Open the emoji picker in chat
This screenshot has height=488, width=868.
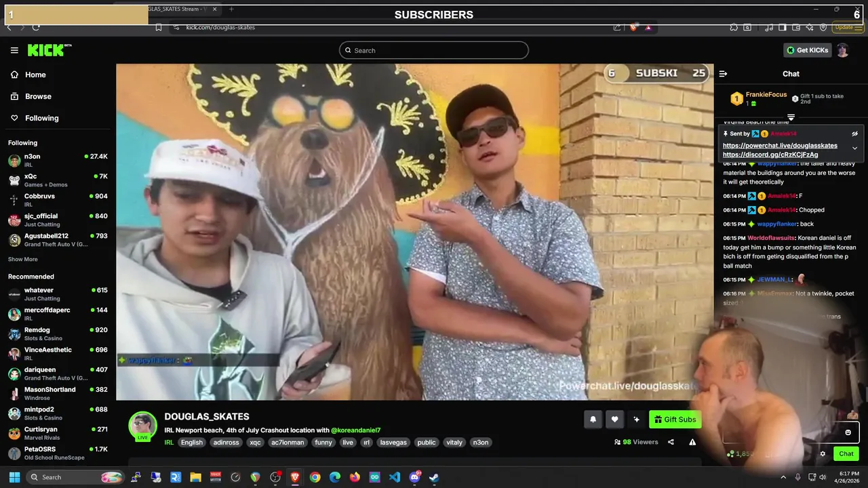tap(848, 432)
